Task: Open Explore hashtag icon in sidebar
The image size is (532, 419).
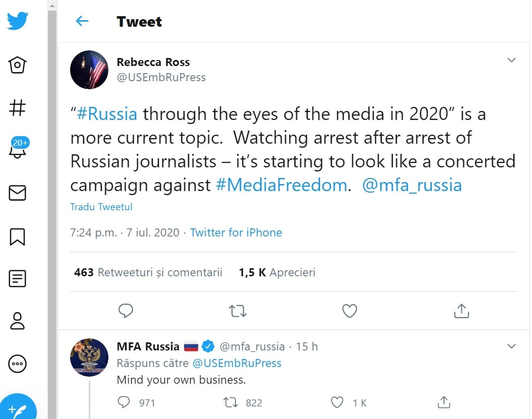Action: [x=17, y=107]
